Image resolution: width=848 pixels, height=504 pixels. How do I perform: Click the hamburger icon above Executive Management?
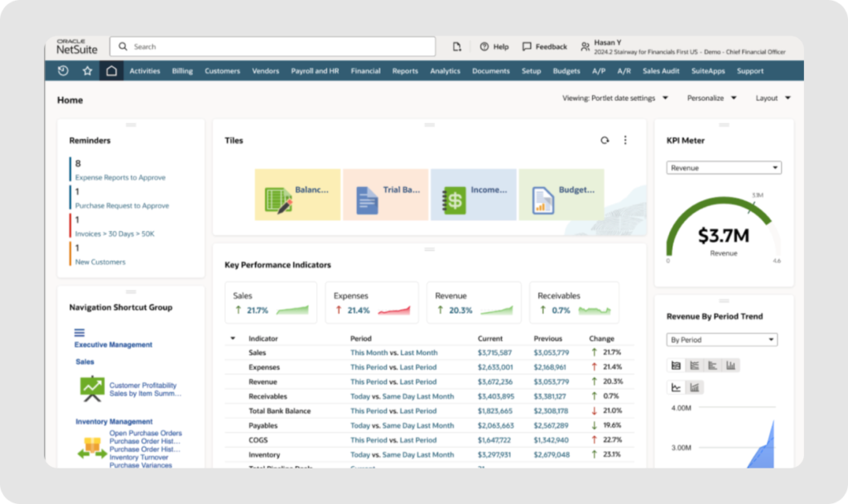pos(79,333)
